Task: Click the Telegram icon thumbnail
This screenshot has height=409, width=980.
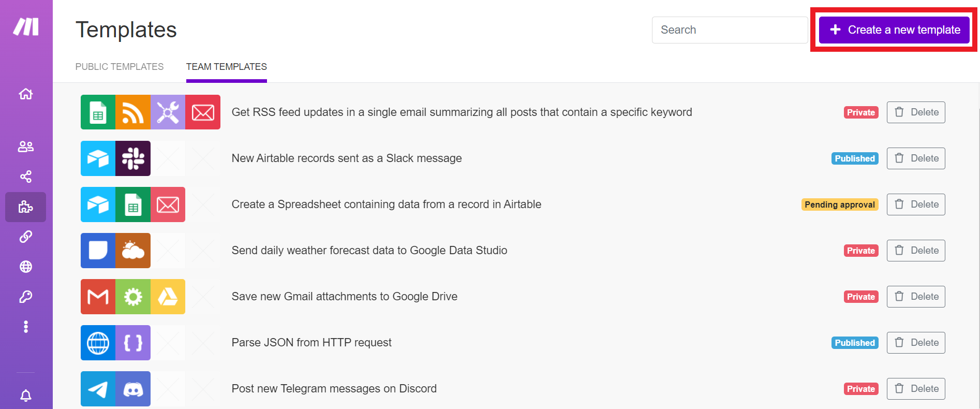Action: click(98, 389)
